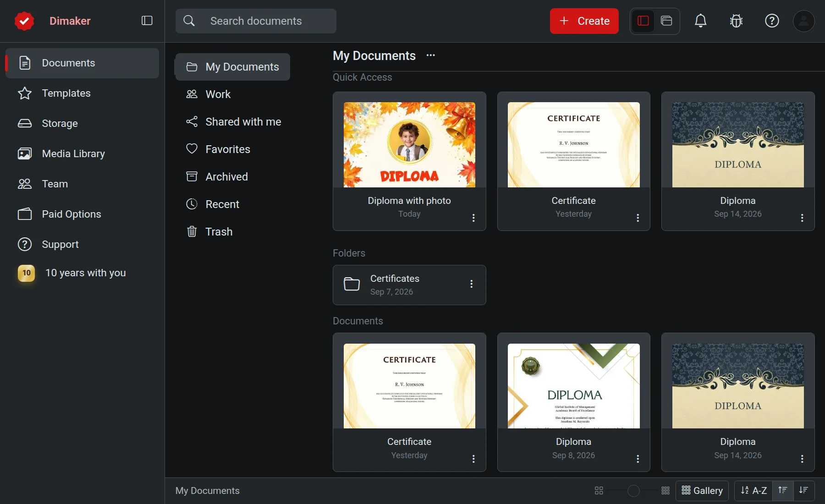Open Favorites list
The image size is (825, 504).
click(232, 149)
